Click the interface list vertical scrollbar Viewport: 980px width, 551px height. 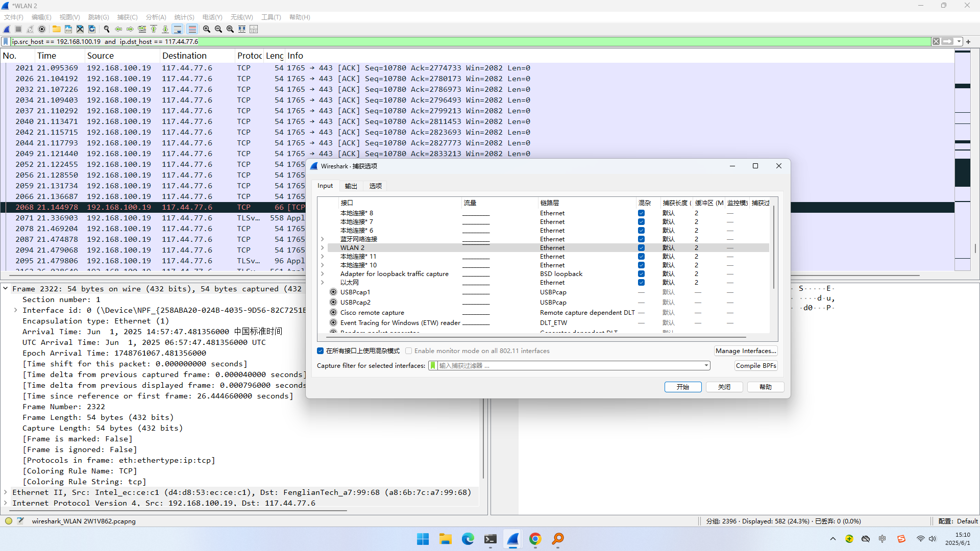[x=774, y=247]
